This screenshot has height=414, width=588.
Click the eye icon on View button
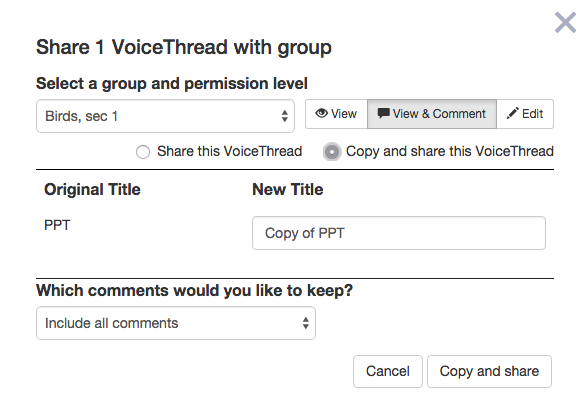pos(321,113)
